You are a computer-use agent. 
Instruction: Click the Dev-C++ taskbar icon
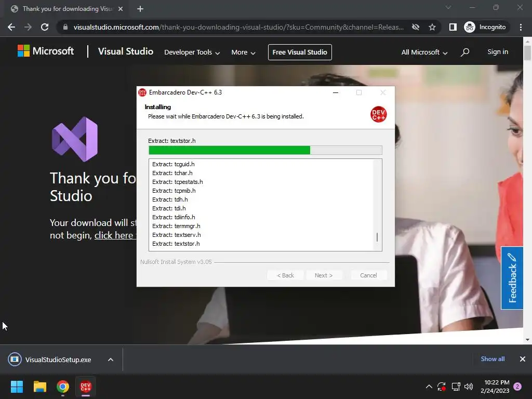(x=86, y=387)
